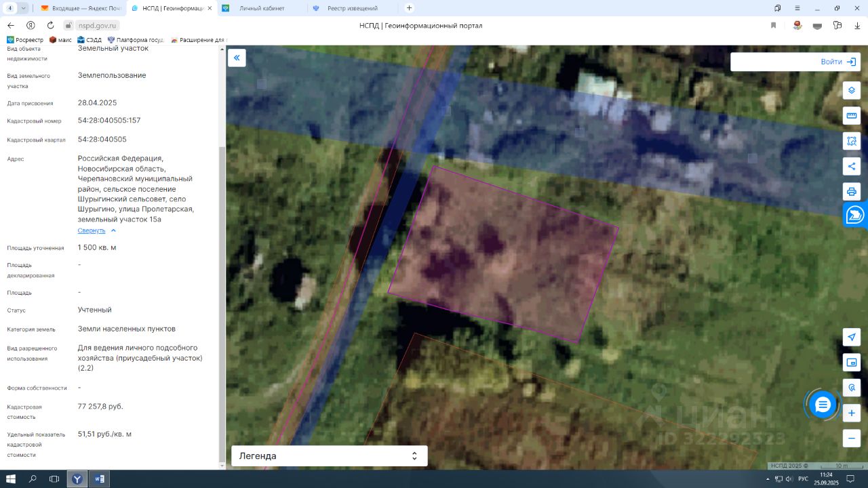
Task: Switch to the Личный кабинет tab
Action: (x=261, y=8)
